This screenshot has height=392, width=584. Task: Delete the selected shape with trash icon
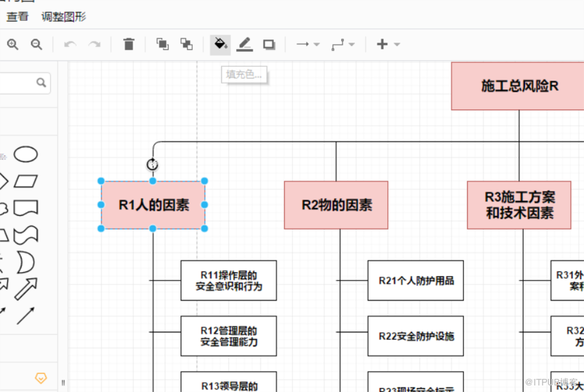click(129, 45)
